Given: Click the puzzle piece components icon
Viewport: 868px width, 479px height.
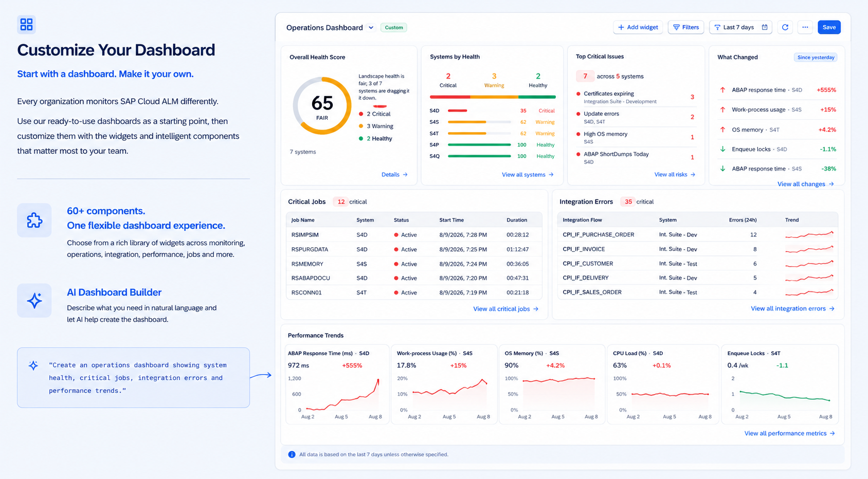Looking at the screenshot, I should [x=34, y=220].
